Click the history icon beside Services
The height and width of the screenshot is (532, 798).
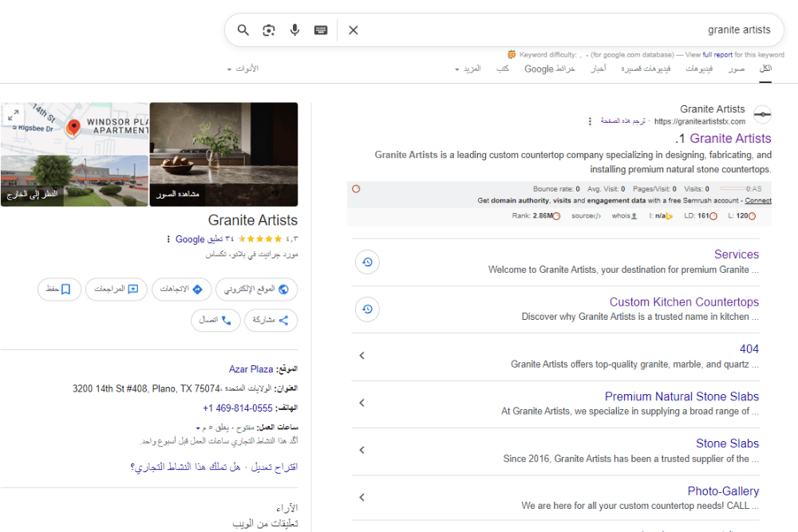367,262
